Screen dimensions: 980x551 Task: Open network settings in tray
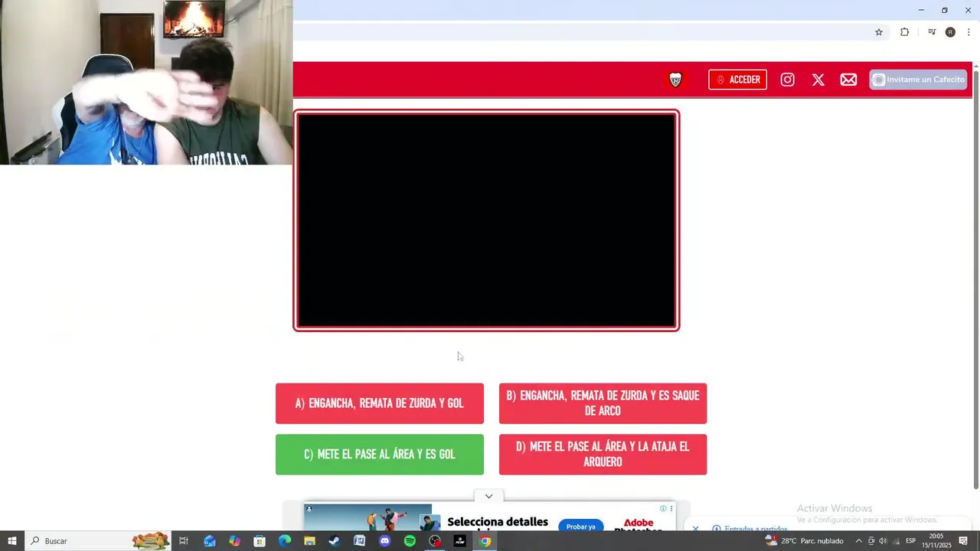tap(896, 541)
